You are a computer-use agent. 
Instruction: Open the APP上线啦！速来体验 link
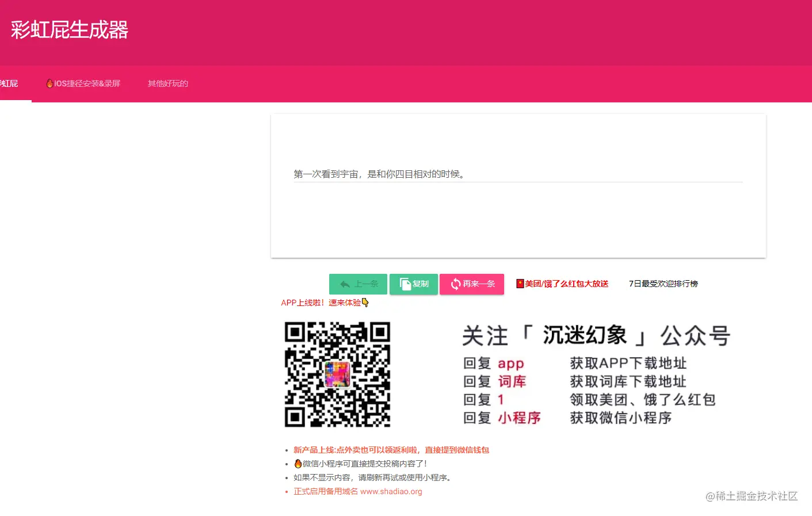tap(325, 303)
